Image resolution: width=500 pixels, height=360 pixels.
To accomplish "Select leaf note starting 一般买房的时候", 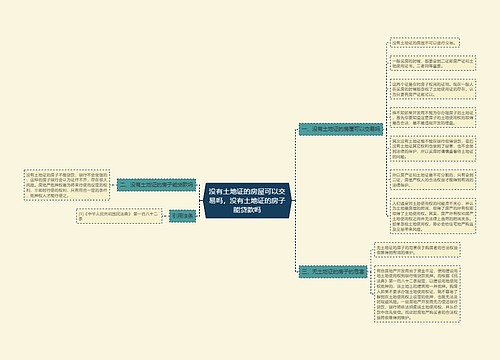I will click(433, 63).
